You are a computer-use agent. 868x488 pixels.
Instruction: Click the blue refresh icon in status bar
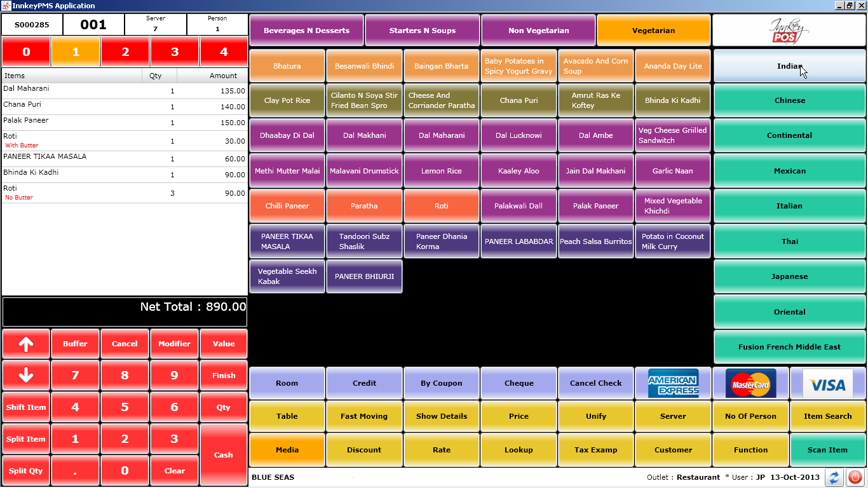(834, 478)
